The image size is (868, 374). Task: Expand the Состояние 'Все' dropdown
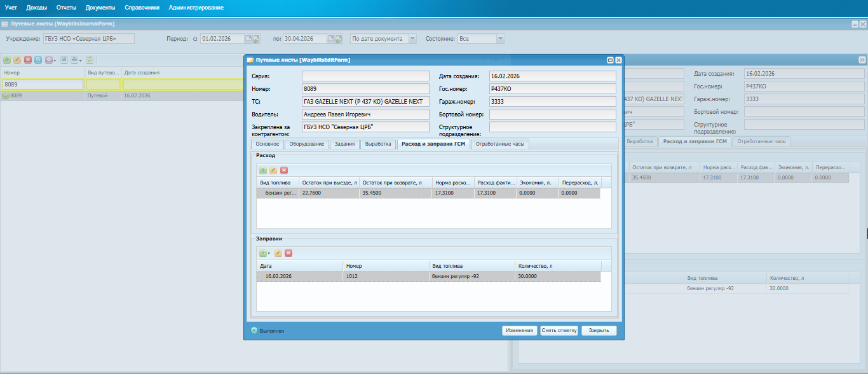tap(501, 38)
